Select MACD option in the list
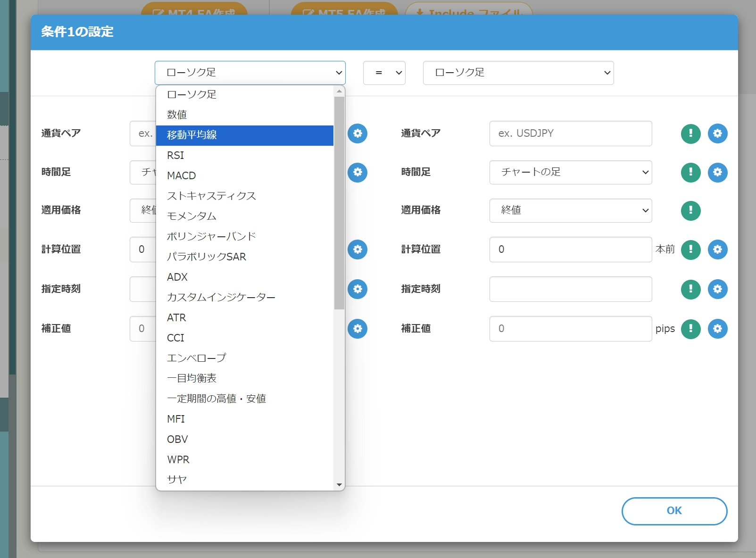Viewport: 756px width, 558px height. click(x=244, y=175)
